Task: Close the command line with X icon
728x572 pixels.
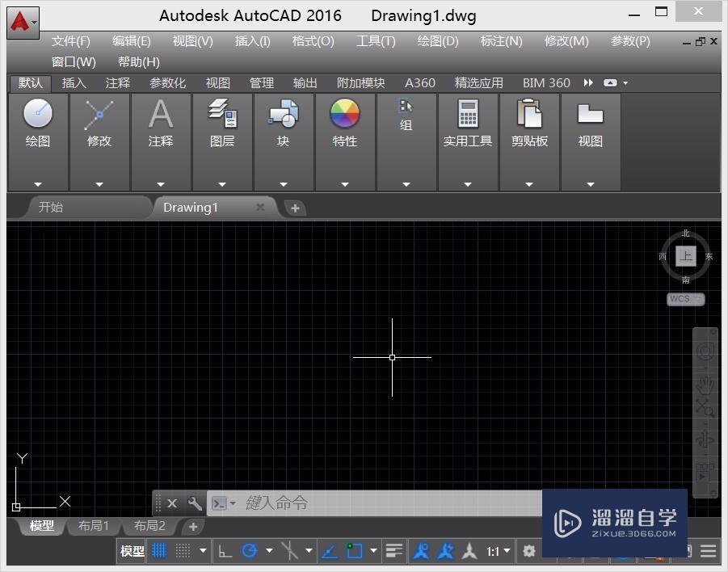Action: [x=172, y=503]
